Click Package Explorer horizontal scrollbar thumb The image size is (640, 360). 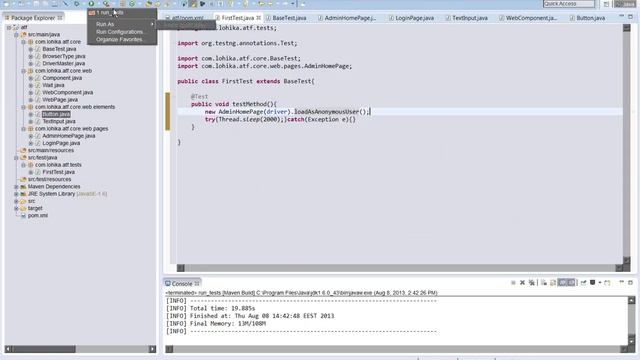pos(44,349)
